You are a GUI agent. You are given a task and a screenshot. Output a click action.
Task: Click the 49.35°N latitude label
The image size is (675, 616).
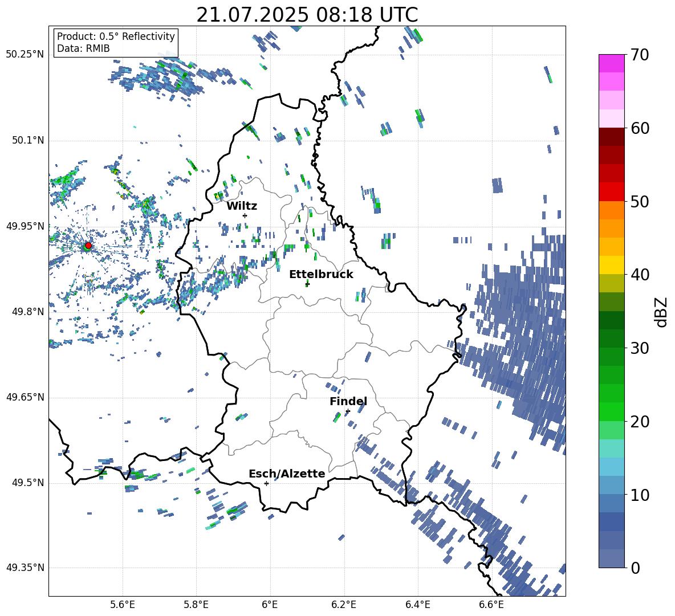click(25, 568)
